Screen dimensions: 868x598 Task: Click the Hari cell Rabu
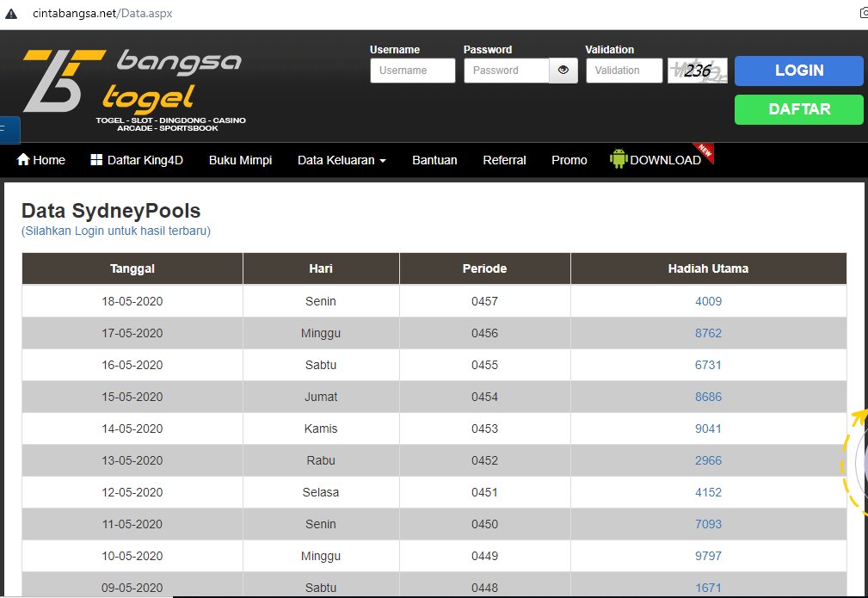[x=321, y=460]
